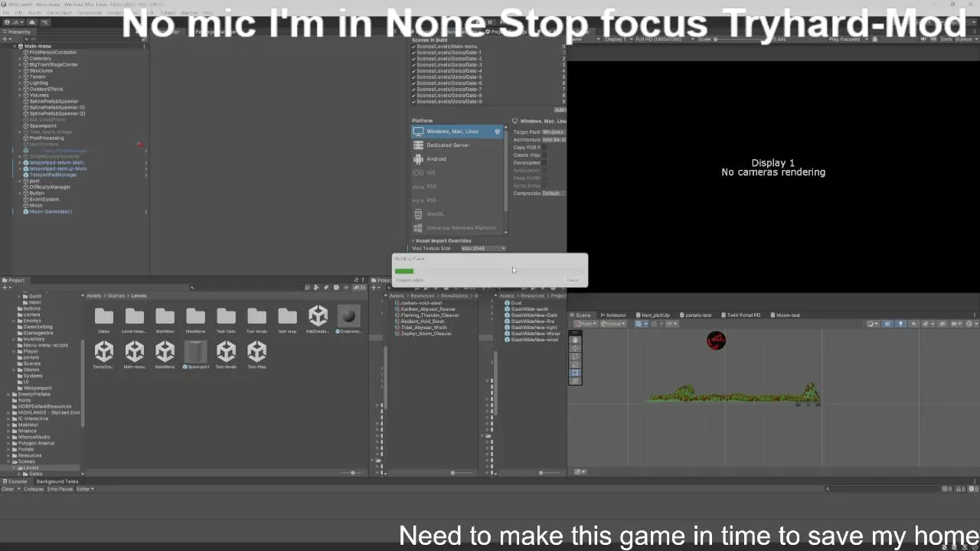Click the Scenes breadcrumb in Project panel
This screenshot has height=551, width=980.
click(116, 296)
